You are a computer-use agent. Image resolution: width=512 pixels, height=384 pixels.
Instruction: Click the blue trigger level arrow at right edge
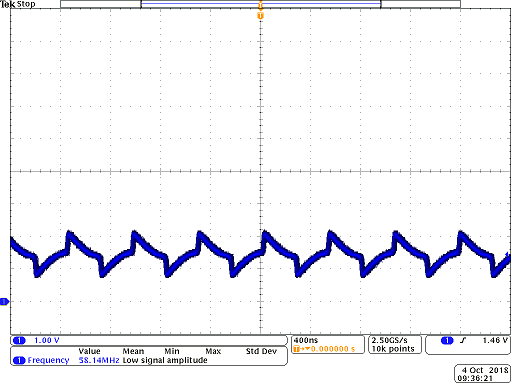click(x=508, y=255)
